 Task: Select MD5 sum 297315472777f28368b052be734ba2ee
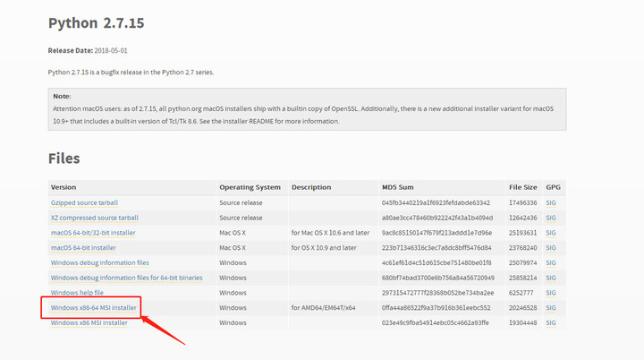click(x=437, y=293)
